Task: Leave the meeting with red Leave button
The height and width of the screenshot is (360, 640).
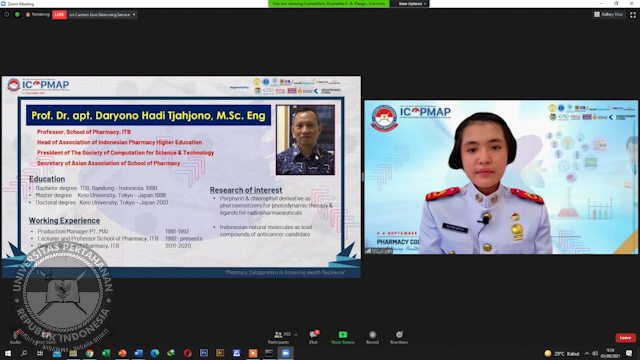Action: 625,338
